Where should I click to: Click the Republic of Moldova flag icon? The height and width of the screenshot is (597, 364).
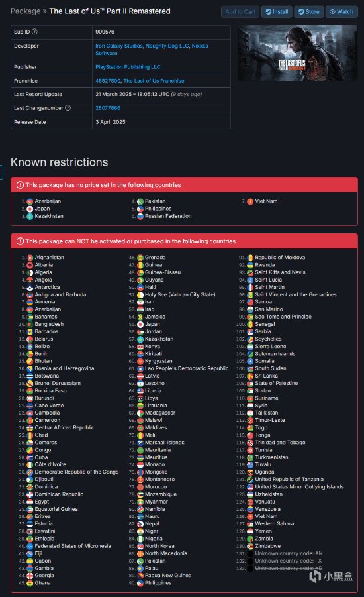[250, 258]
